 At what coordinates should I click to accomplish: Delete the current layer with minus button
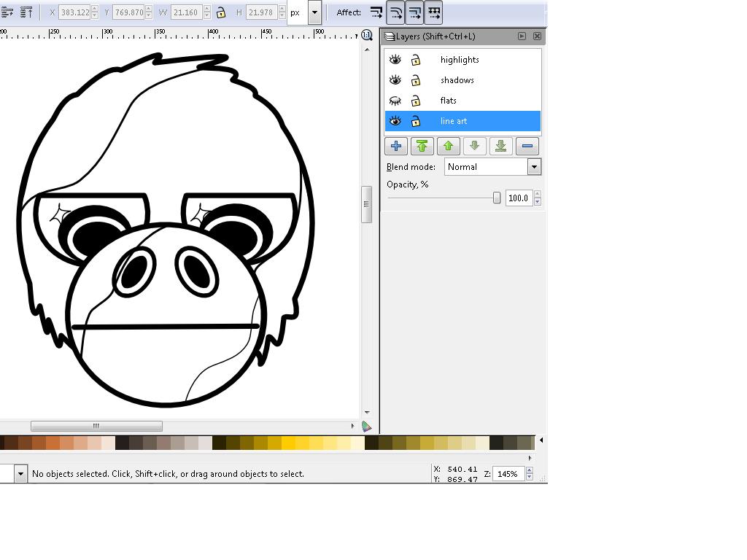[527, 146]
